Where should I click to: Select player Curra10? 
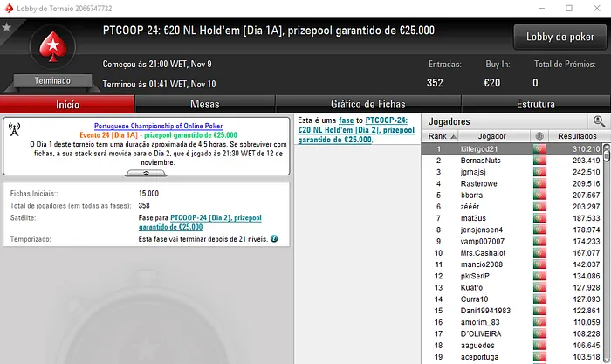click(x=474, y=299)
